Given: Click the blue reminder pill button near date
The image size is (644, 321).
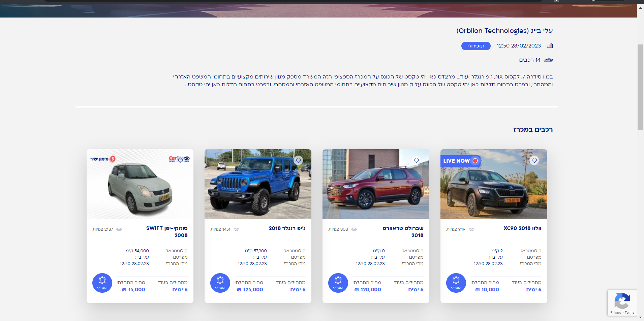Looking at the screenshot, I should (x=476, y=46).
